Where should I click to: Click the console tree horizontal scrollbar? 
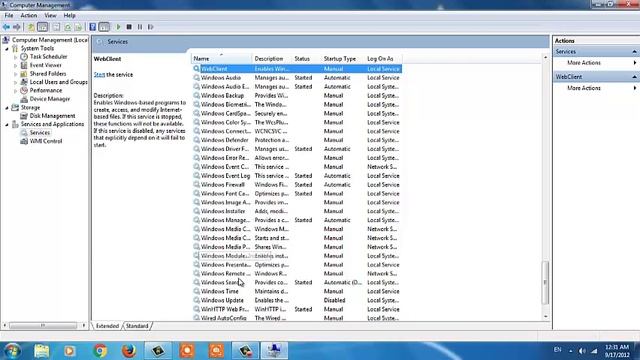43,325
